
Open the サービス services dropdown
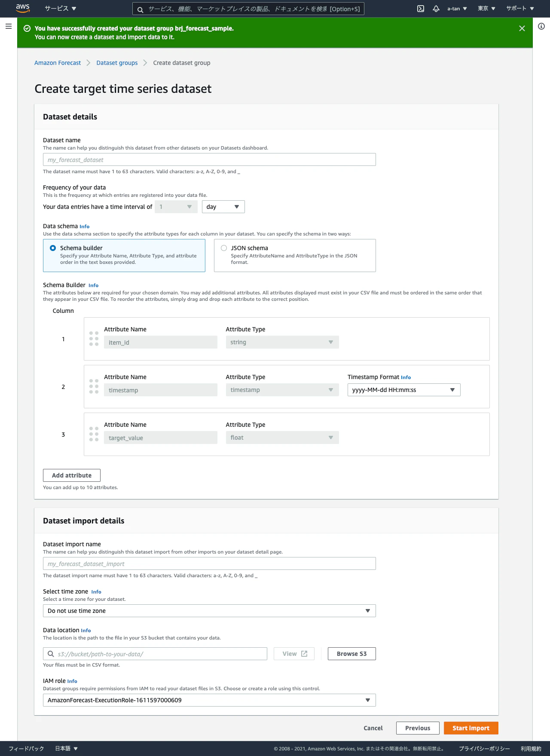(60, 9)
